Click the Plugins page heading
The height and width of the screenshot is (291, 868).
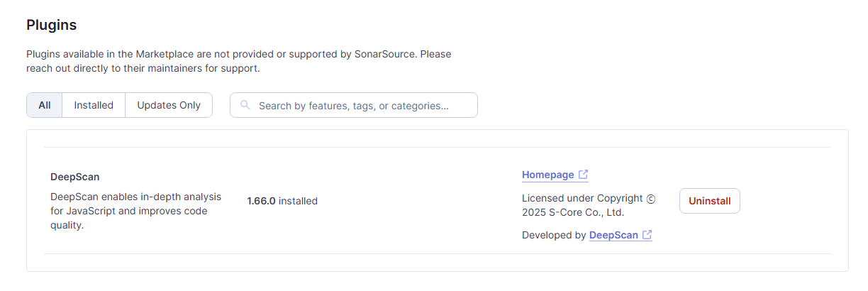tap(52, 25)
